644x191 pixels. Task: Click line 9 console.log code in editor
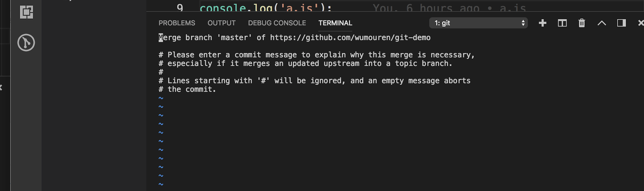(266, 7)
